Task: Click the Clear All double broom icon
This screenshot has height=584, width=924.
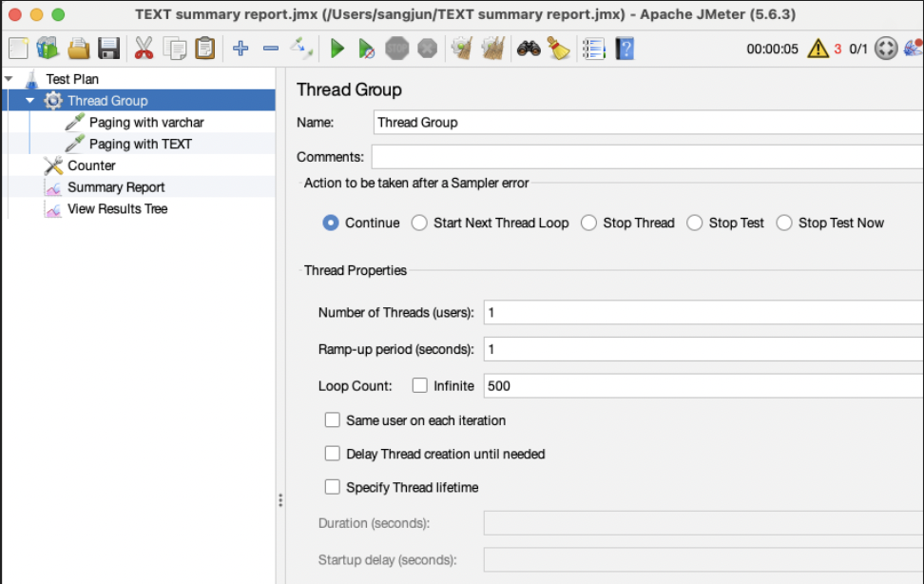Action: coord(492,49)
